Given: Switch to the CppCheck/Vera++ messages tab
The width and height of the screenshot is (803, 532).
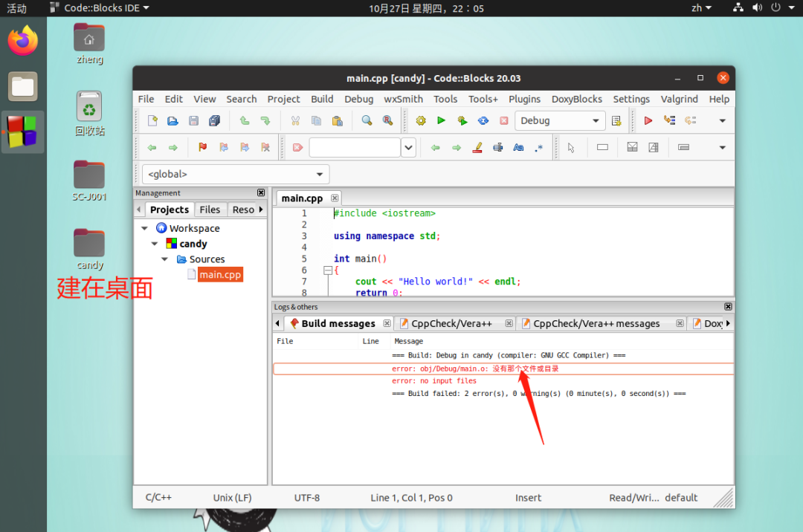Looking at the screenshot, I should coord(596,323).
